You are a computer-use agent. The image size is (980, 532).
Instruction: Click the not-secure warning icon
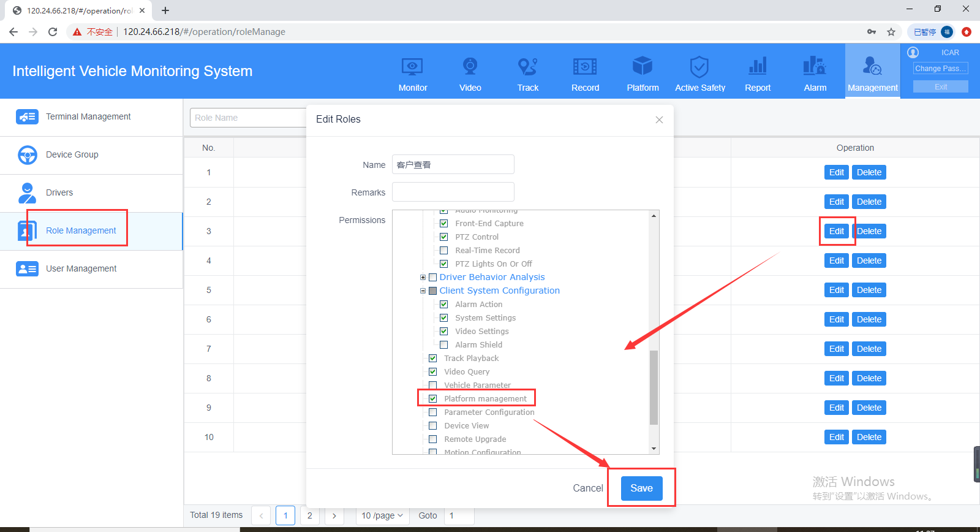tap(77, 32)
